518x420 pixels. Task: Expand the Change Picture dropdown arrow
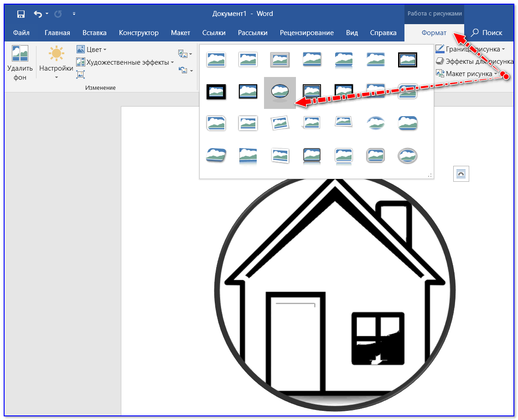pyautogui.click(x=191, y=55)
